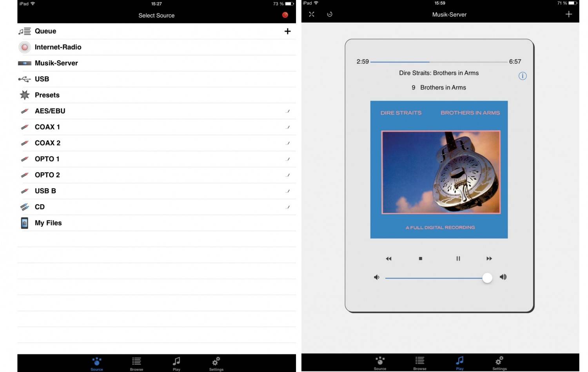
Task: Add to Queue with the plus icon
Action: [287, 31]
